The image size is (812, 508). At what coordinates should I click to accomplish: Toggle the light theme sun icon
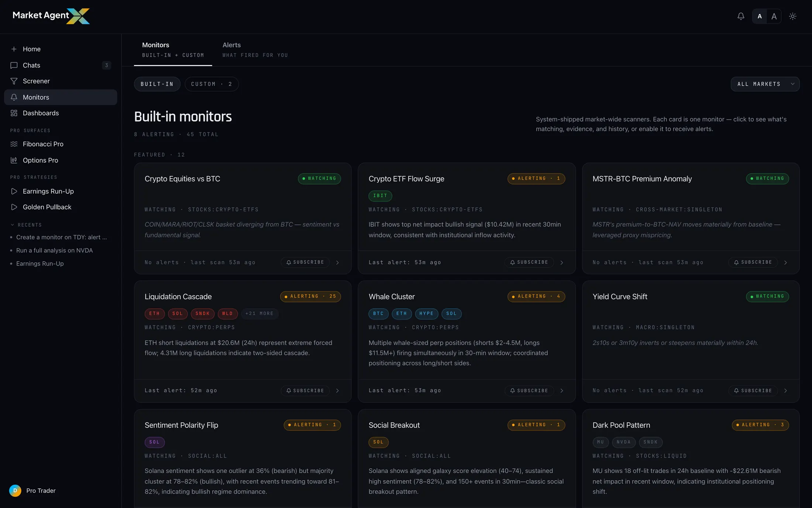pyautogui.click(x=792, y=16)
